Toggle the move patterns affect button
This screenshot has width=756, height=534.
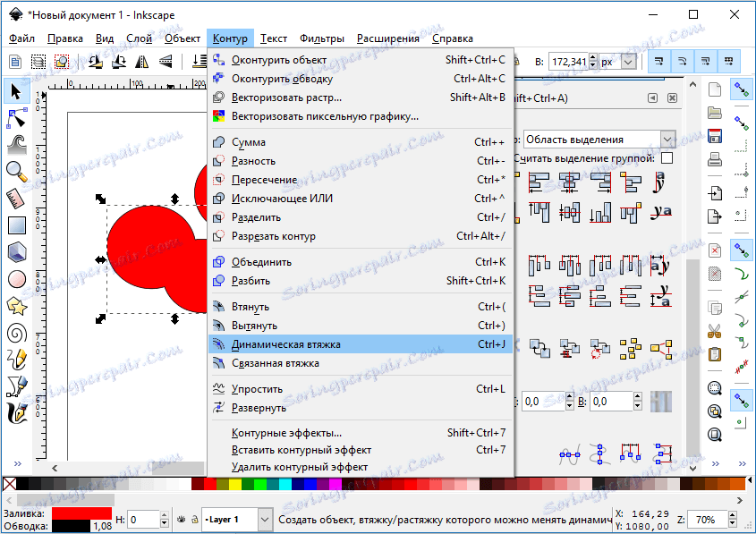(728, 61)
